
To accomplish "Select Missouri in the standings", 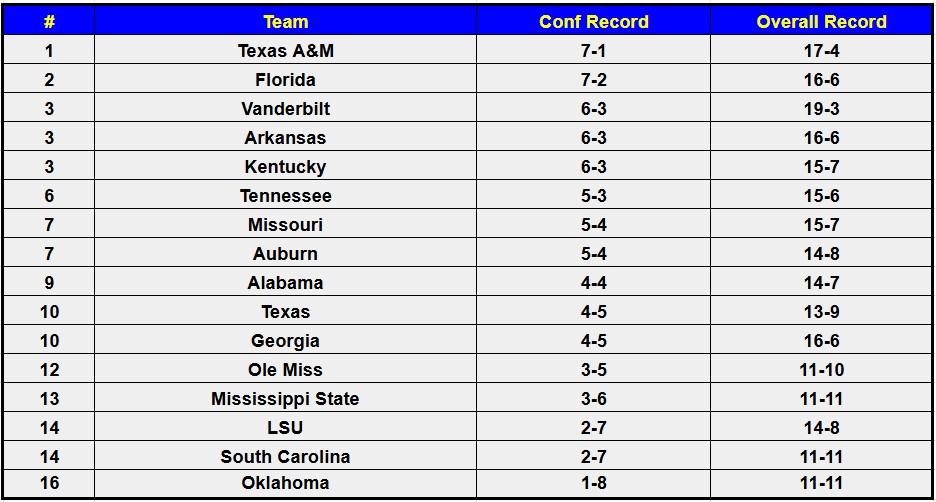I will coord(285,225).
